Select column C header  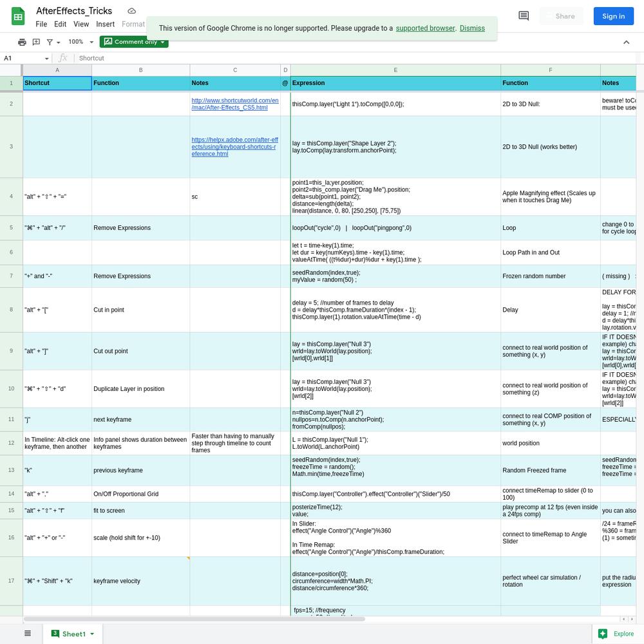point(235,70)
